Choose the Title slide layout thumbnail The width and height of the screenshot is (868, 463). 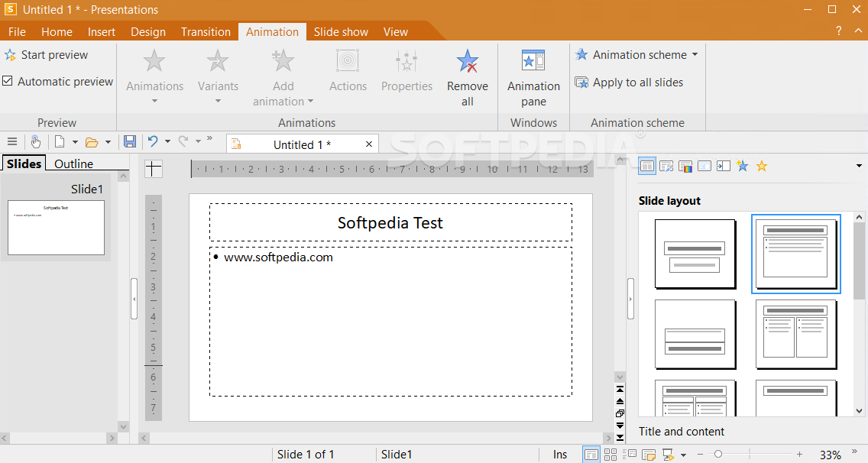[x=695, y=254]
